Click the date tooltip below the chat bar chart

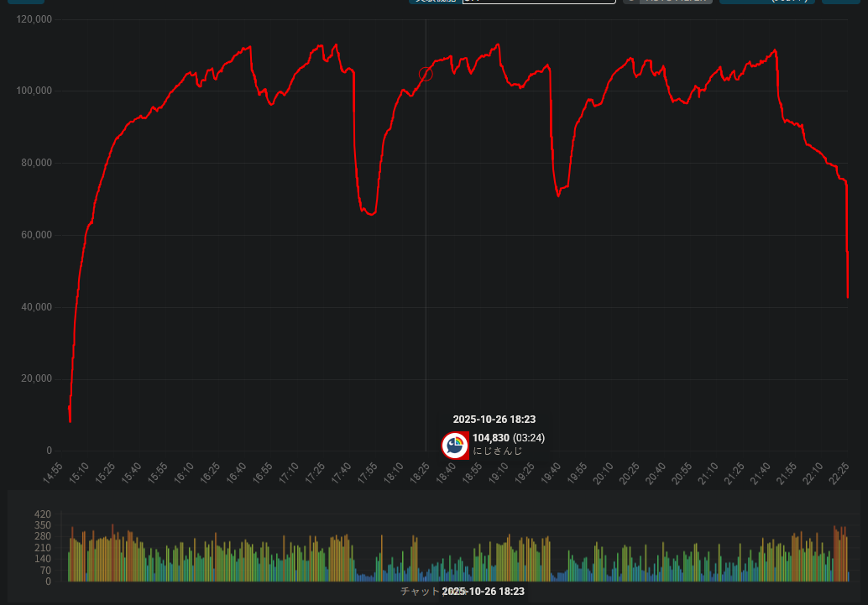[x=484, y=592]
